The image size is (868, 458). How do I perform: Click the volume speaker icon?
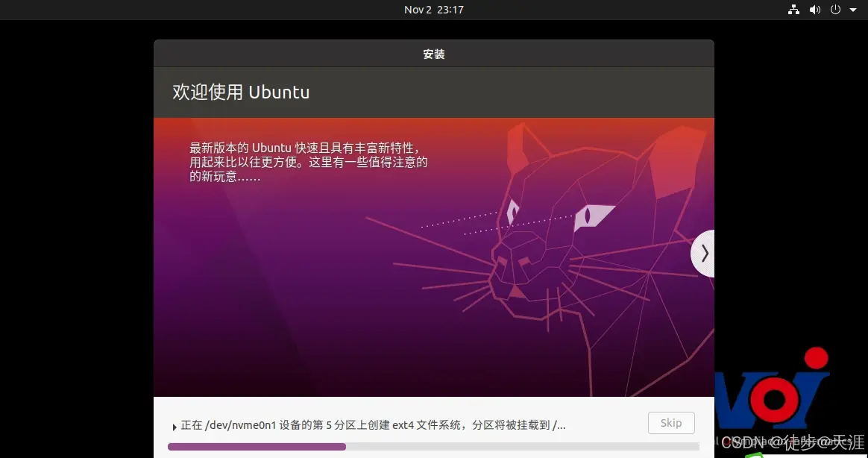click(x=815, y=10)
